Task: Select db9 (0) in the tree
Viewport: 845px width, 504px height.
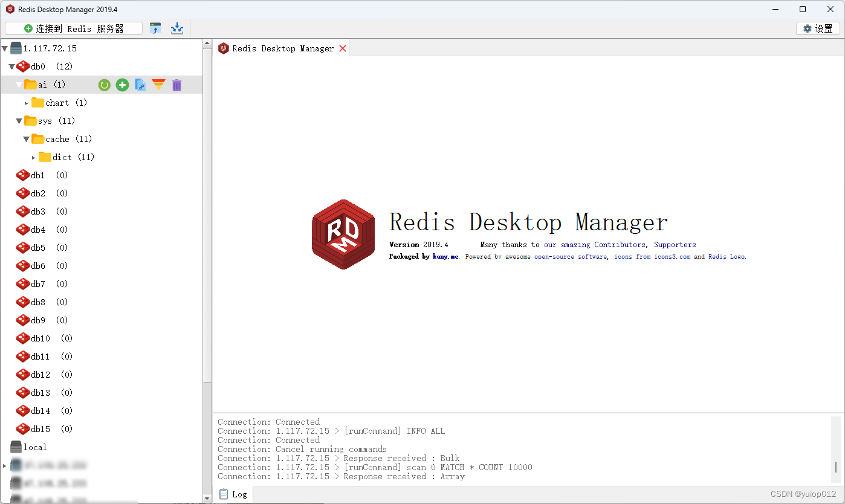Action: coord(102,320)
